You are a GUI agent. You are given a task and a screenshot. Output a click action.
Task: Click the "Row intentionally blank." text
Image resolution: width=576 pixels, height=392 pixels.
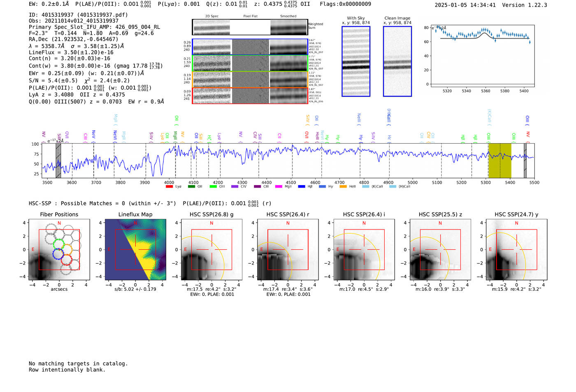pos(67,370)
